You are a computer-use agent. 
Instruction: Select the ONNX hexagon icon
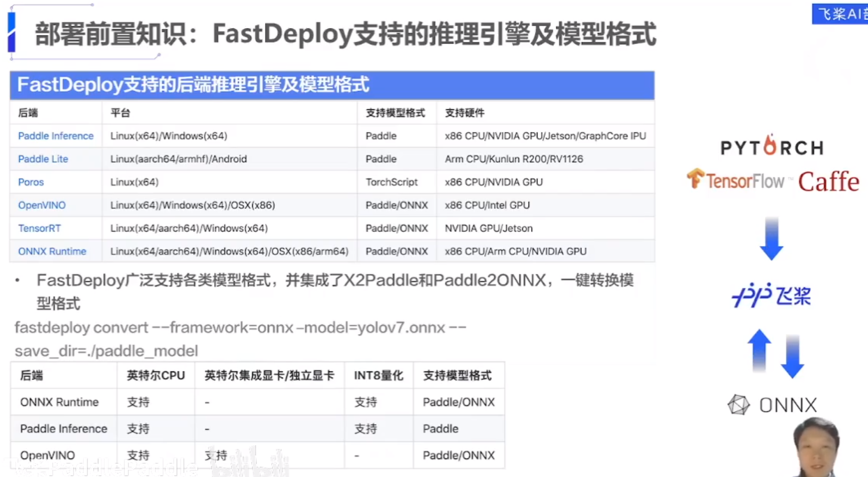pyautogui.click(x=739, y=405)
